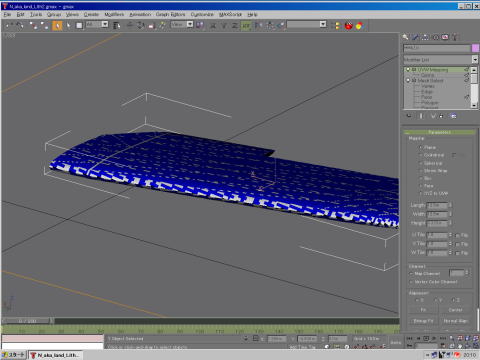480x360 pixels.
Task: Click the pink object color swatch
Action: pos(475,48)
